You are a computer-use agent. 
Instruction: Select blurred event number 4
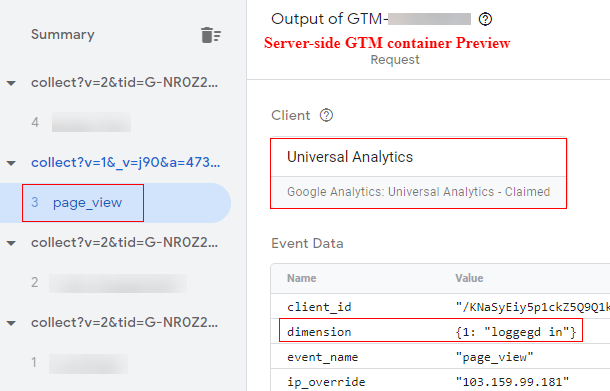[81, 122]
